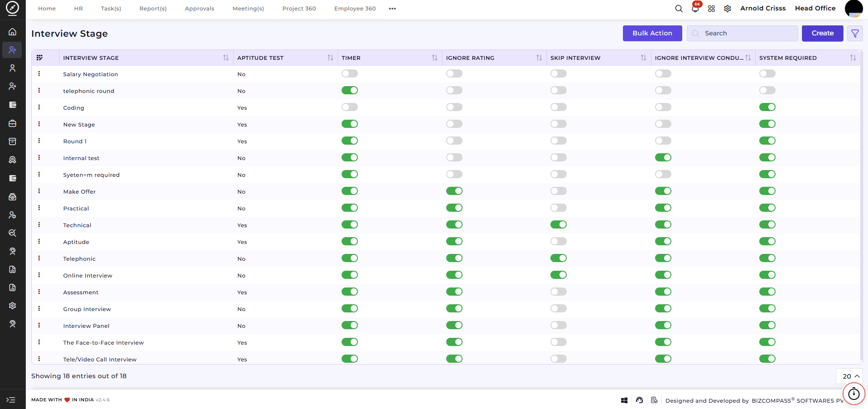Sort by the Interview Stage column
Image resolution: width=868 pixels, height=409 pixels.
[226, 58]
